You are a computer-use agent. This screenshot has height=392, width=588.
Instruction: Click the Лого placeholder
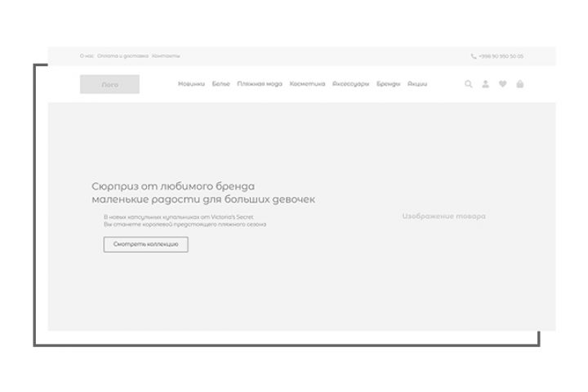click(109, 84)
